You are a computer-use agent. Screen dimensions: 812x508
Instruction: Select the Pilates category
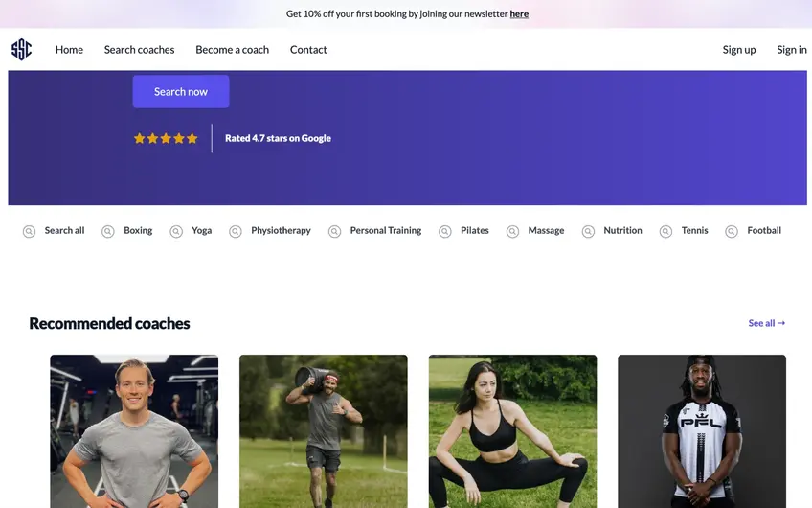pyautogui.click(x=475, y=230)
